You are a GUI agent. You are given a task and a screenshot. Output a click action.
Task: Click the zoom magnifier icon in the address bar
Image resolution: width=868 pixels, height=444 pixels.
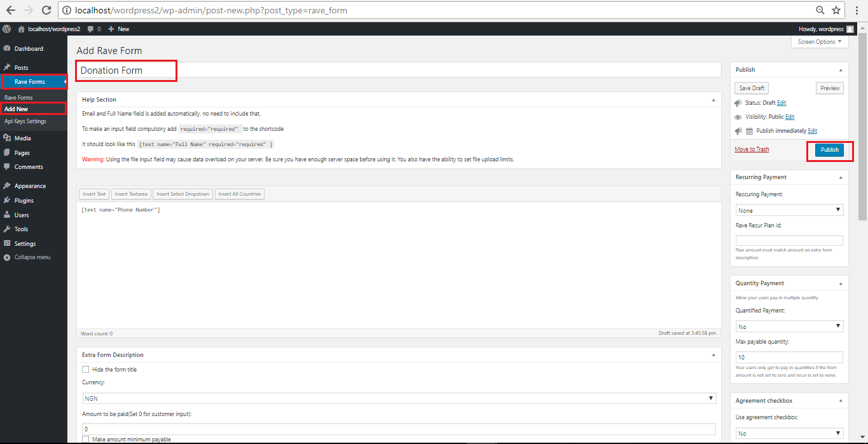(820, 10)
